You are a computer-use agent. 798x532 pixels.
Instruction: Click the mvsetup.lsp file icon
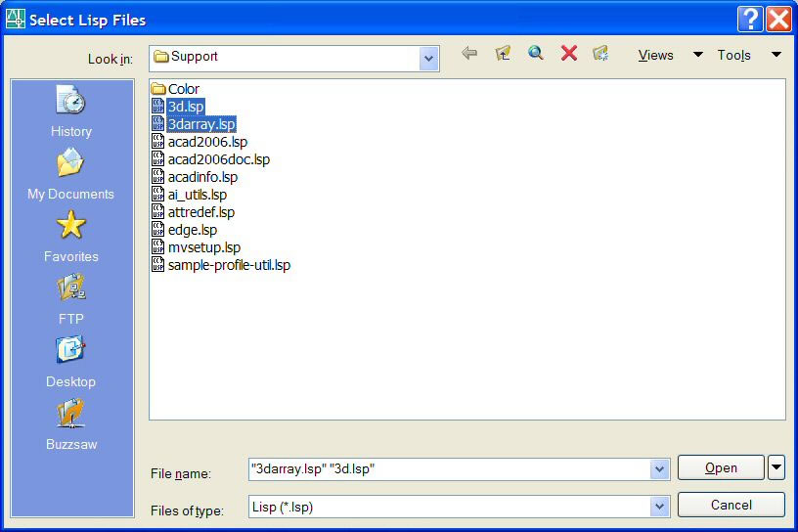pyautogui.click(x=158, y=246)
